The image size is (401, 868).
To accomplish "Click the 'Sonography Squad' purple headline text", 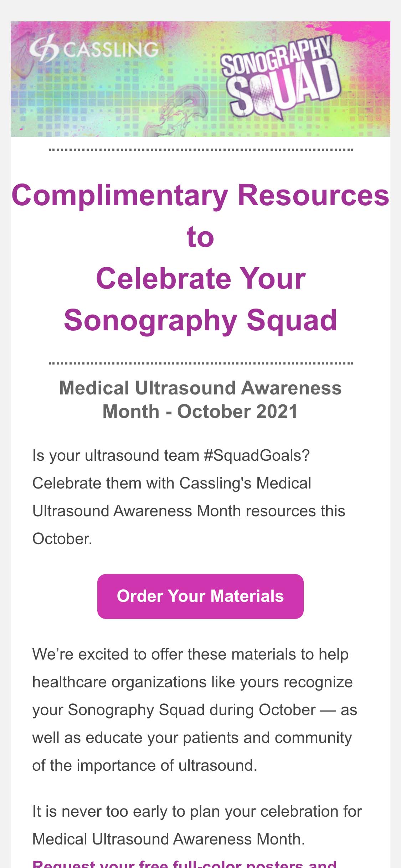I will 200,320.
